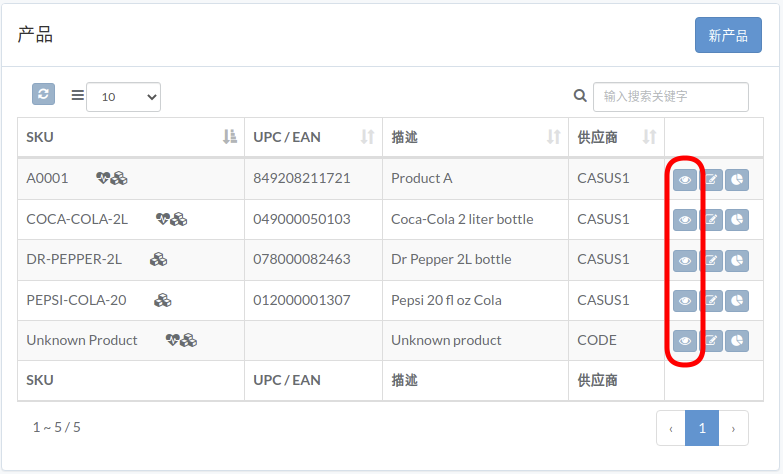
Task: Click supplier CASUS1 in A0001 row
Action: pyautogui.click(x=603, y=178)
